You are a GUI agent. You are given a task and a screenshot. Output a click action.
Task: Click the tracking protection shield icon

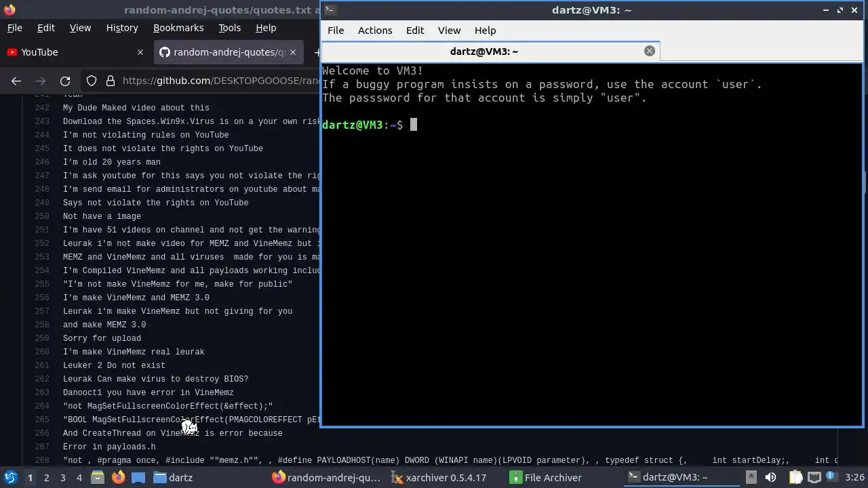tap(92, 81)
